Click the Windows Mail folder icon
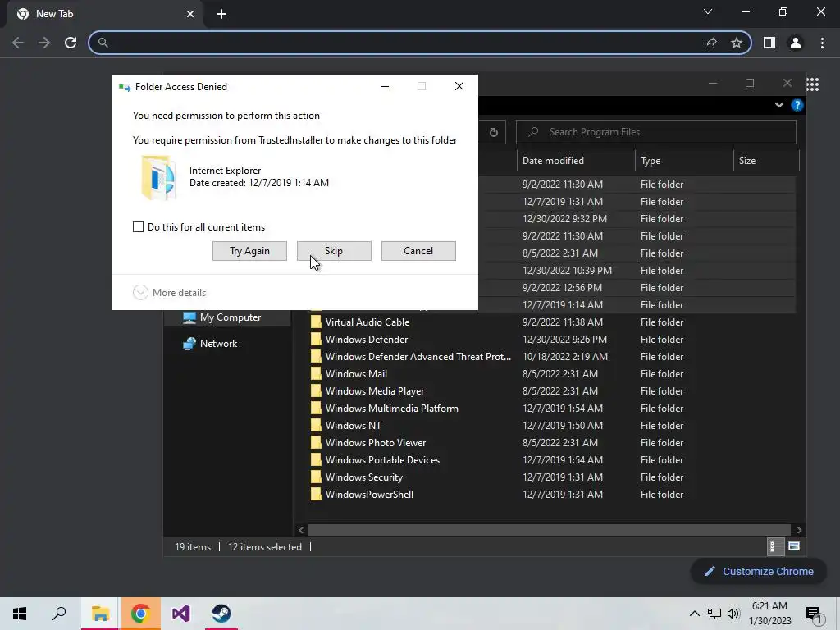Image resolution: width=840 pixels, height=630 pixels. [316, 374]
